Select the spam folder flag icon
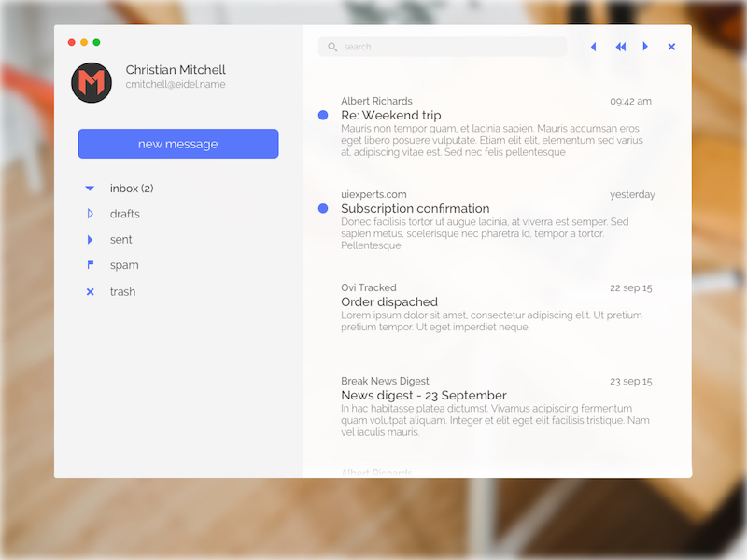This screenshot has height=560, width=747. coord(91,265)
